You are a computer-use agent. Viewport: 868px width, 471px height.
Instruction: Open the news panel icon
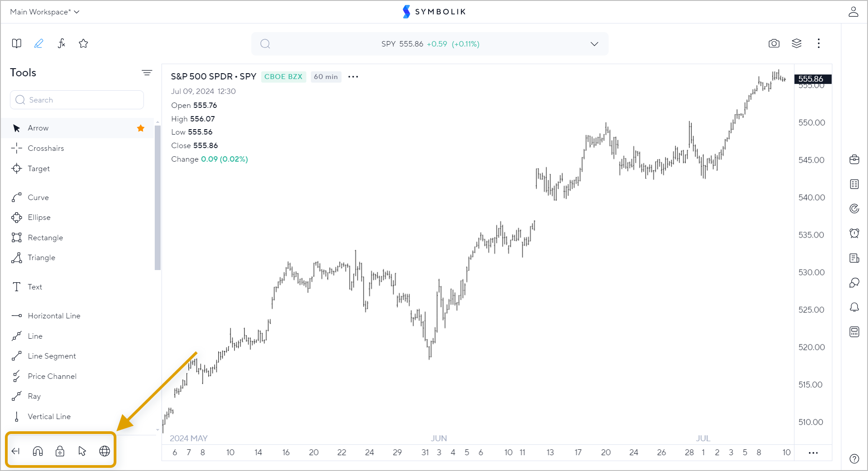point(854,258)
